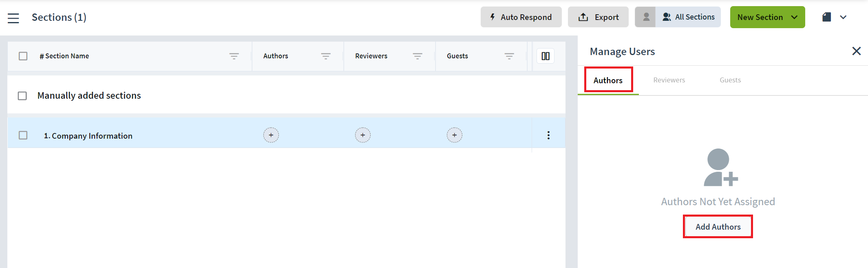868x268 pixels.
Task: Click the '# Section Name' column header
Action: (x=64, y=56)
